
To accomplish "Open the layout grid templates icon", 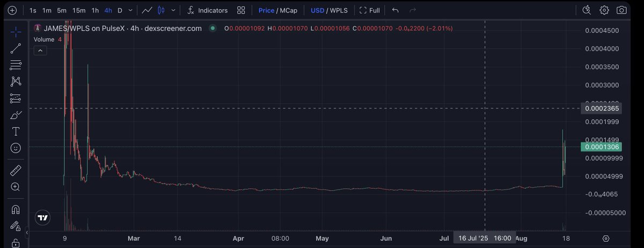I will pos(241,10).
